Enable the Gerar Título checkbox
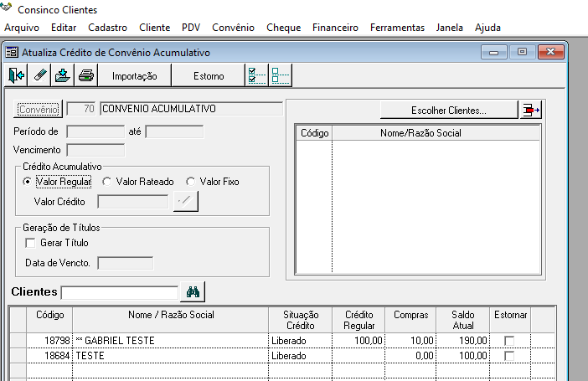 point(30,243)
